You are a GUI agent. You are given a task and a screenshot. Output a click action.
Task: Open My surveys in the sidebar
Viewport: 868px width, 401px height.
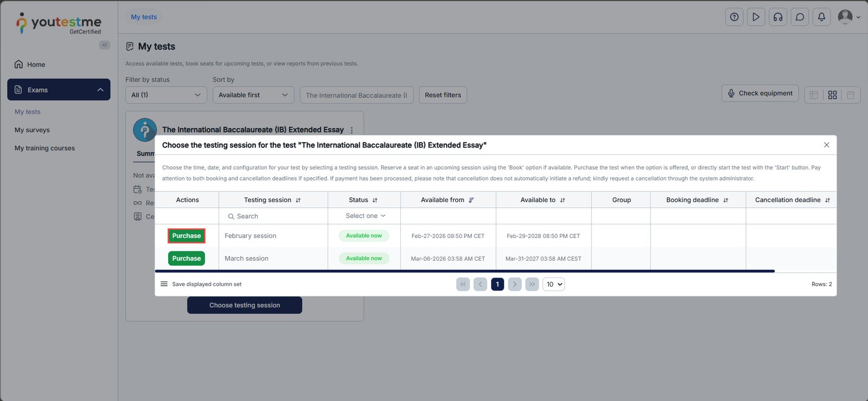point(32,130)
